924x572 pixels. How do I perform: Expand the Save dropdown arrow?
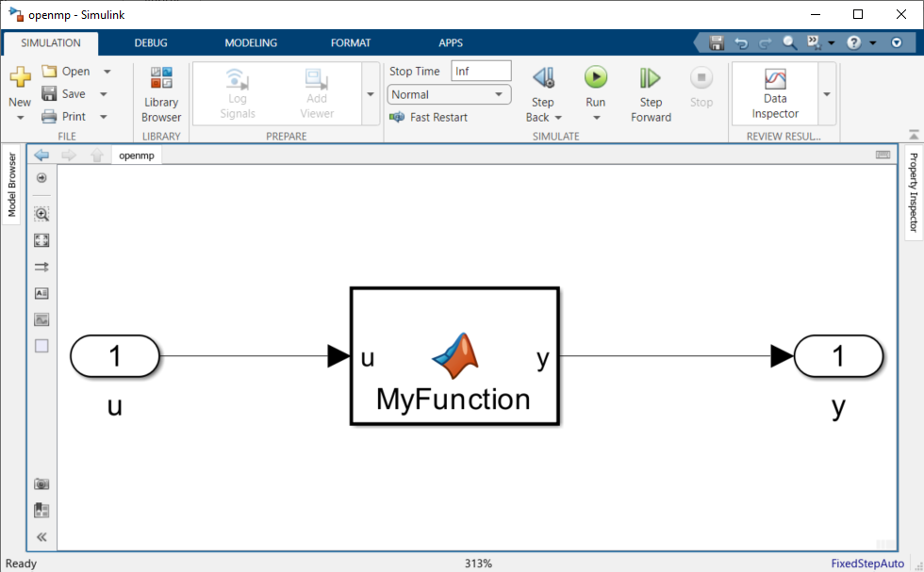coord(104,94)
